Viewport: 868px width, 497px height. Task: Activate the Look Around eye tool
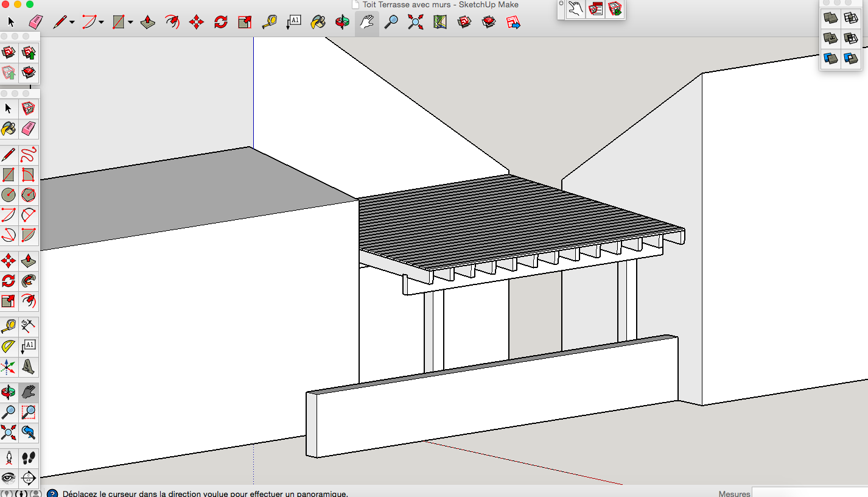[9, 478]
